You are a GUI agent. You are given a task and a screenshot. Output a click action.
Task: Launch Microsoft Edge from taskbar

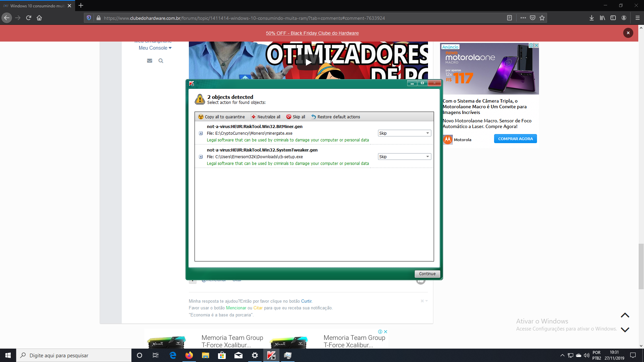click(173, 355)
